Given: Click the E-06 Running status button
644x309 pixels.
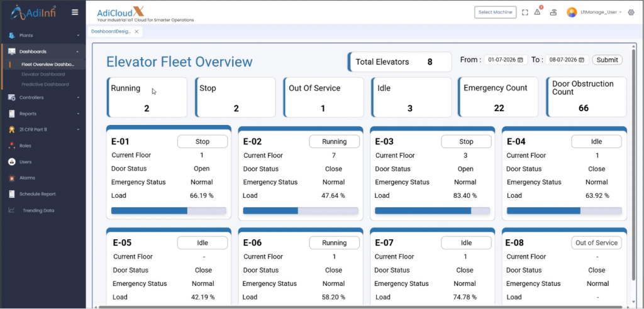Looking at the screenshot, I should (x=335, y=242).
